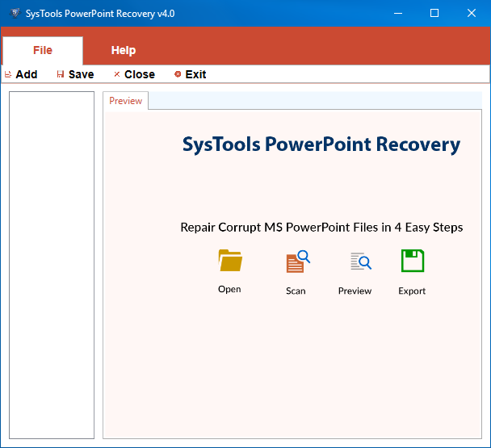Minimize the PowerPoint Recovery window

397,13
